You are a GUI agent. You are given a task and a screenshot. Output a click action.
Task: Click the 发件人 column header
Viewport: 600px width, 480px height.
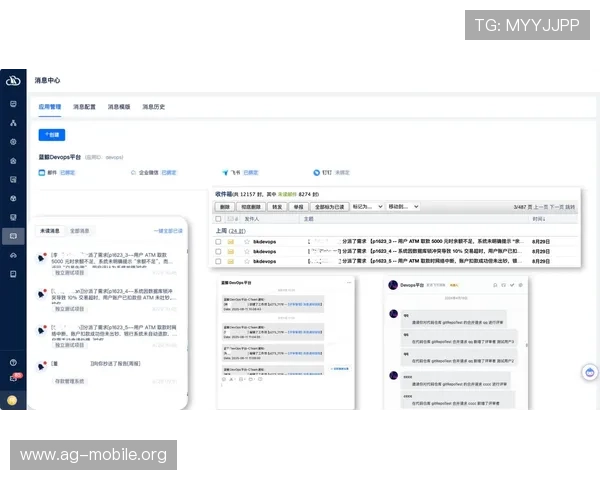(252, 219)
